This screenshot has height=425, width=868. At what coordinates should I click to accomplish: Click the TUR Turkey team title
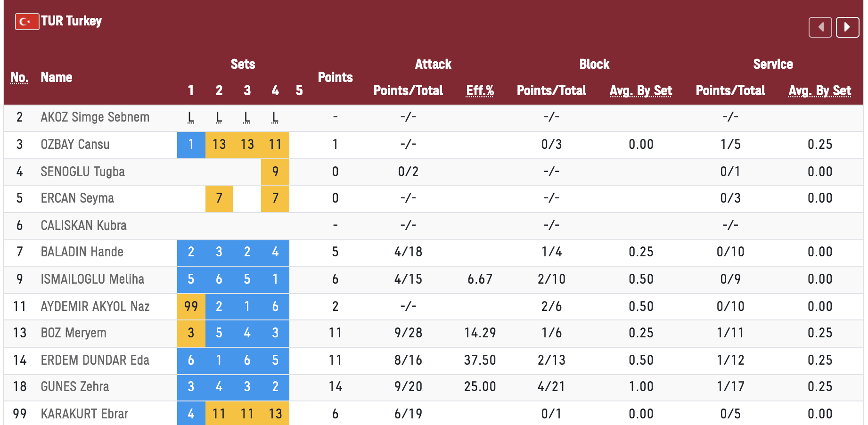[x=71, y=21]
